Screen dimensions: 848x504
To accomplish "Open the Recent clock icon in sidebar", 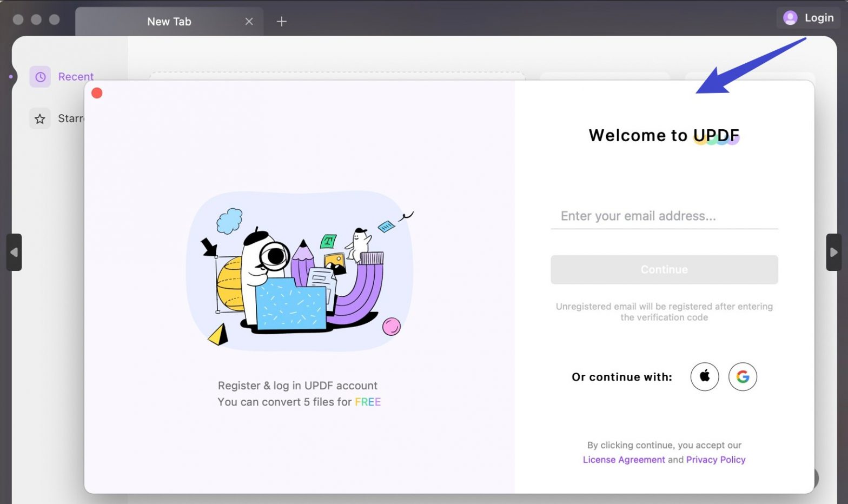I will coord(40,77).
